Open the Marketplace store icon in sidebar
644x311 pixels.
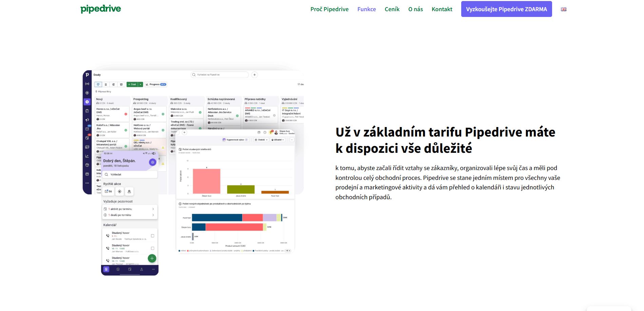point(87,174)
